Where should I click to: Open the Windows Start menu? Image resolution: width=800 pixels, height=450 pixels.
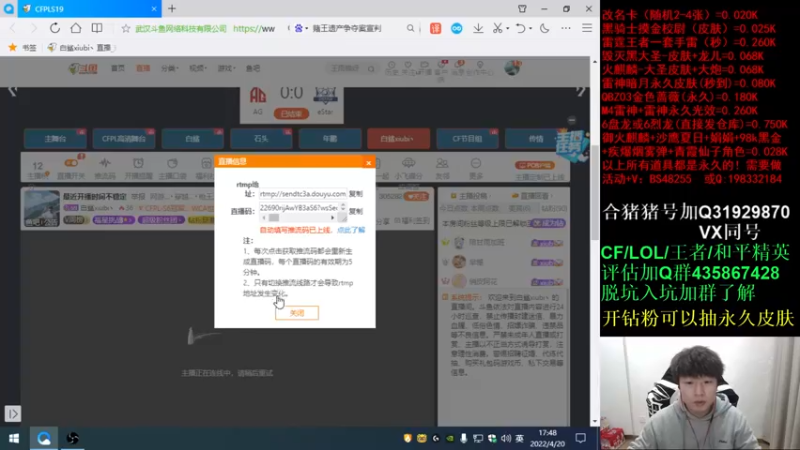pyautogui.click(x=14, y=438)
